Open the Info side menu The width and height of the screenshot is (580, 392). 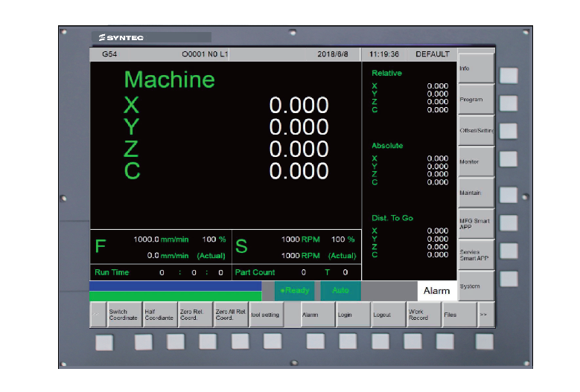[476, 68]
